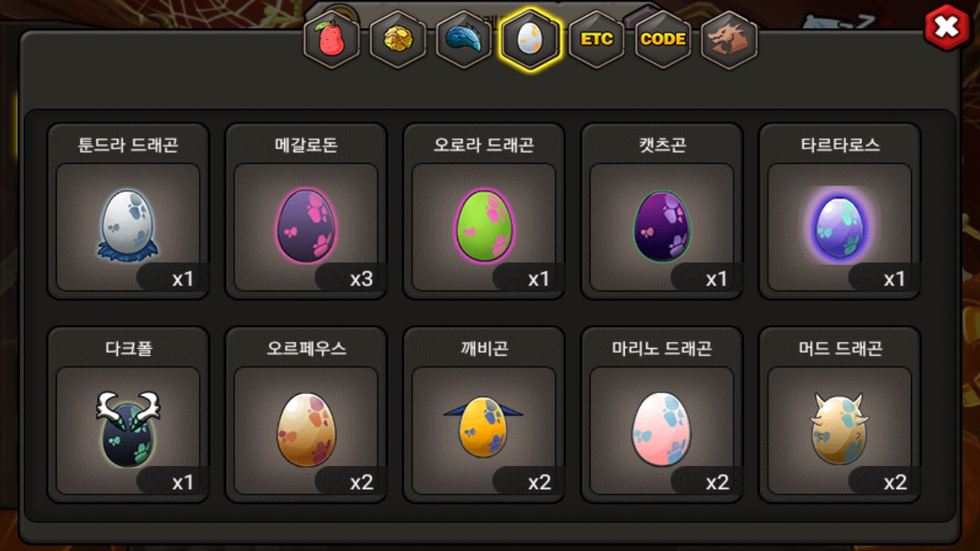
Task: Open the red fruit food tab
Action: pos(332,40)
